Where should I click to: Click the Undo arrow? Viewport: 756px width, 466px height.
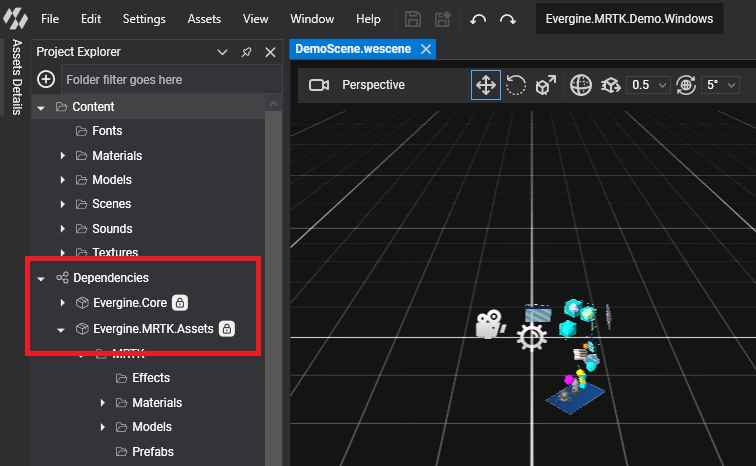point(478,19)
